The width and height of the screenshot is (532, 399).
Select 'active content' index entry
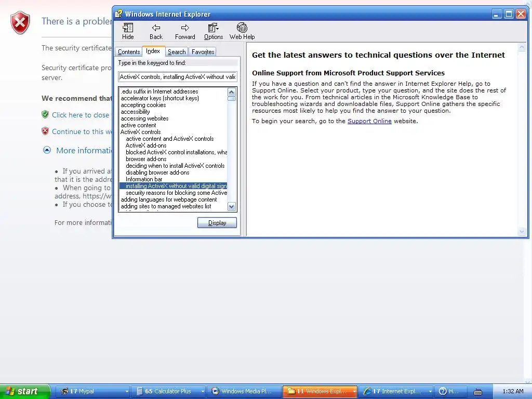pyautogui.click(x=138, y=125)
